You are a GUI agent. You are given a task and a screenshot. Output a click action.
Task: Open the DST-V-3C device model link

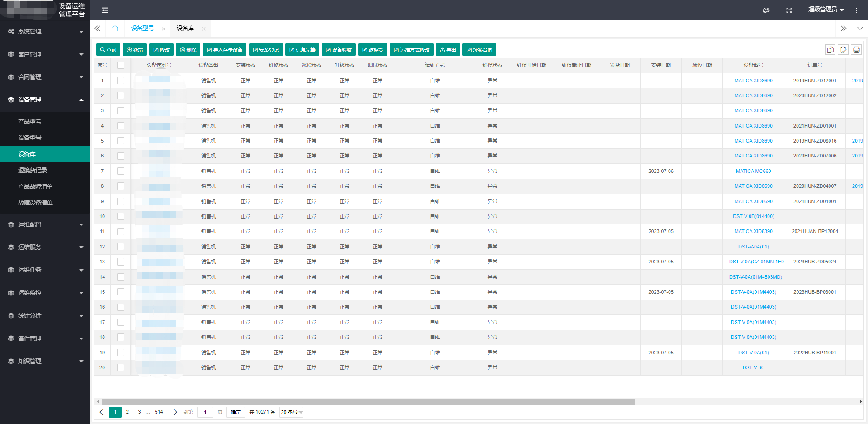(753, 367)
